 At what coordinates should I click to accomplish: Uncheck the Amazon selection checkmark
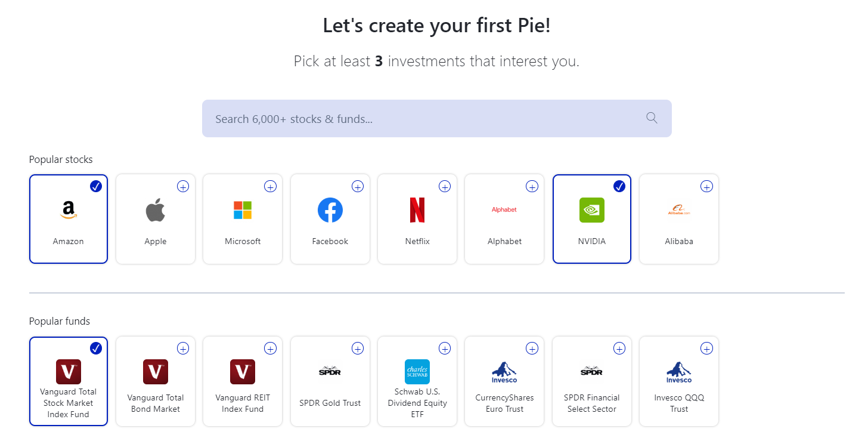(96, 186)
